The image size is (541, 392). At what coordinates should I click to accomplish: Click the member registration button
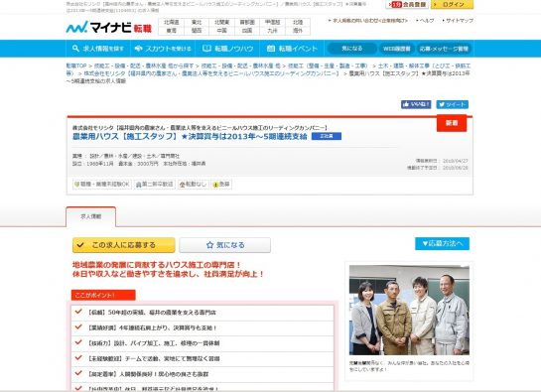pyautogui.click(x=407, y=5)
